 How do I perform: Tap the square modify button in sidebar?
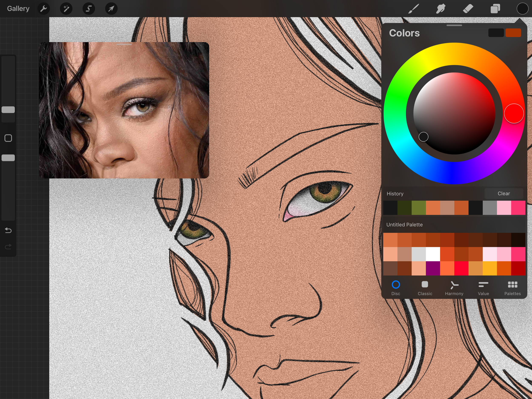tap(8, 138)
